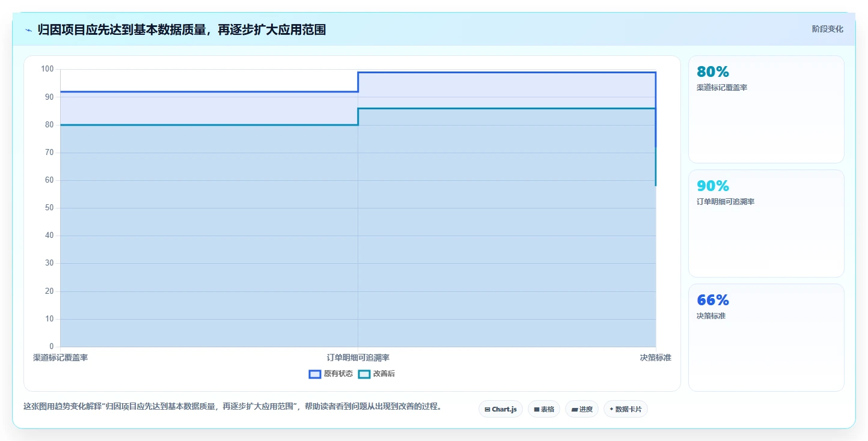Click the 阶段变化 label in header
This screenshot has height=441, width=868.
(828, 29)
